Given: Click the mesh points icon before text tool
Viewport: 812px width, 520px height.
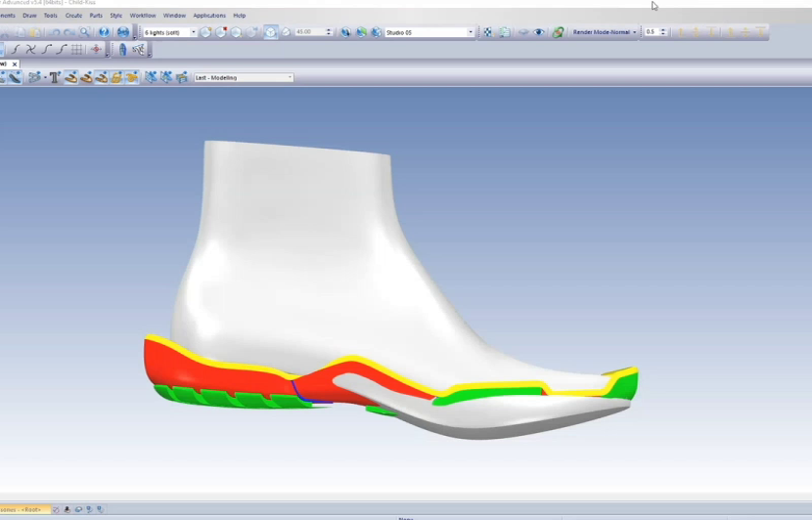Looking at the screenshot, I should click(x=34, y=77).
